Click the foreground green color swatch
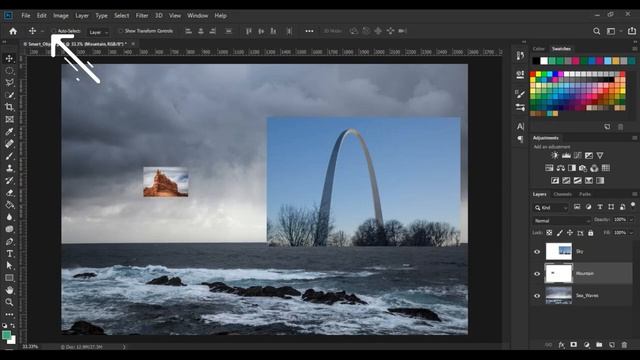 6,336
